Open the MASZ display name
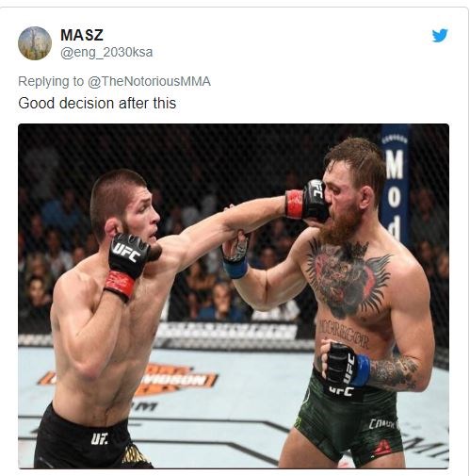This screenshot has height=476, width=470. click(82, 35)
